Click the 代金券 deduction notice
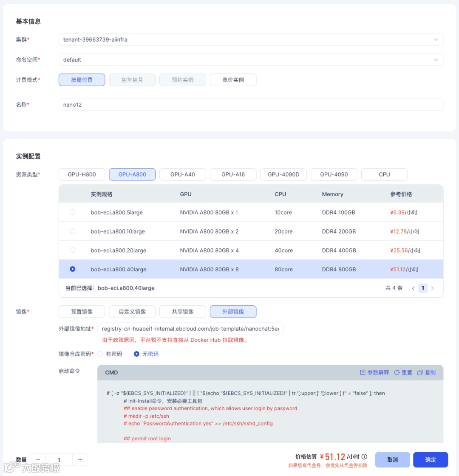The image size is (459, 476). [x=328, y=465]
